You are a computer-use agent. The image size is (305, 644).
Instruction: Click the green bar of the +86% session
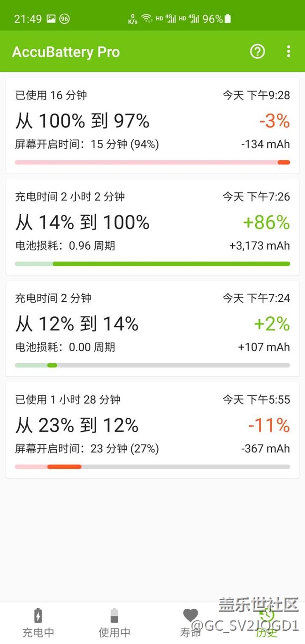171,264
